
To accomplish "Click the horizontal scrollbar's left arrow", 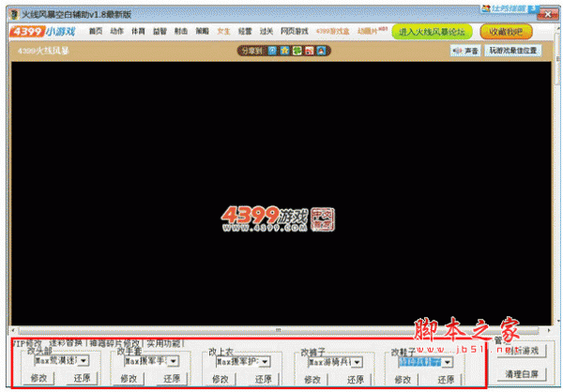I will tap(14, 330).
